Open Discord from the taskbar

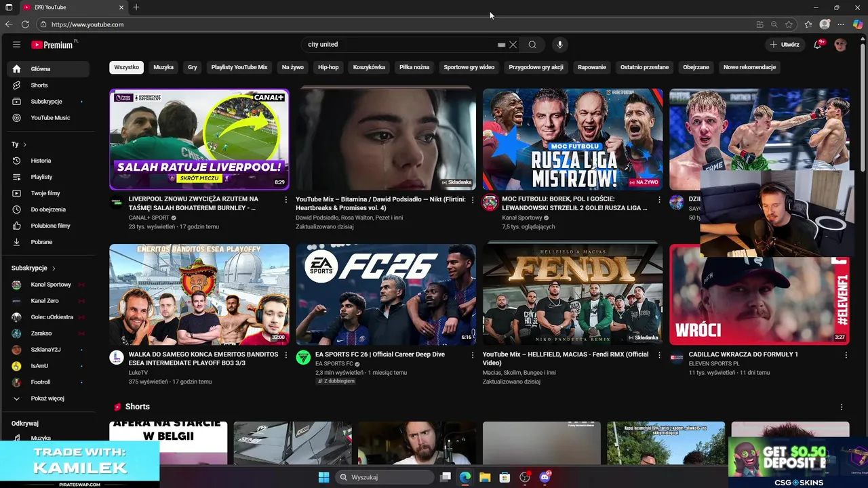click(545, 477)
